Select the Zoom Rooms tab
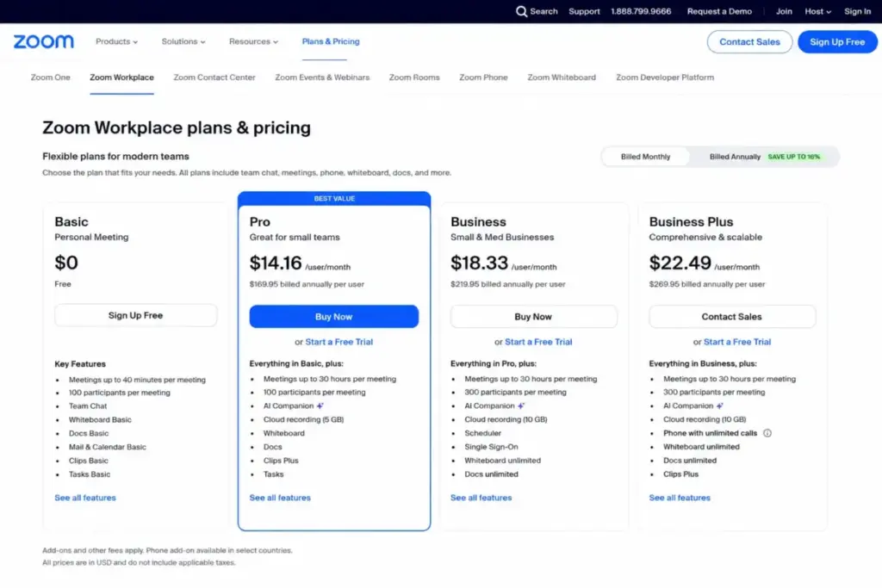This screenshot has height=588, width=882. 414,77
